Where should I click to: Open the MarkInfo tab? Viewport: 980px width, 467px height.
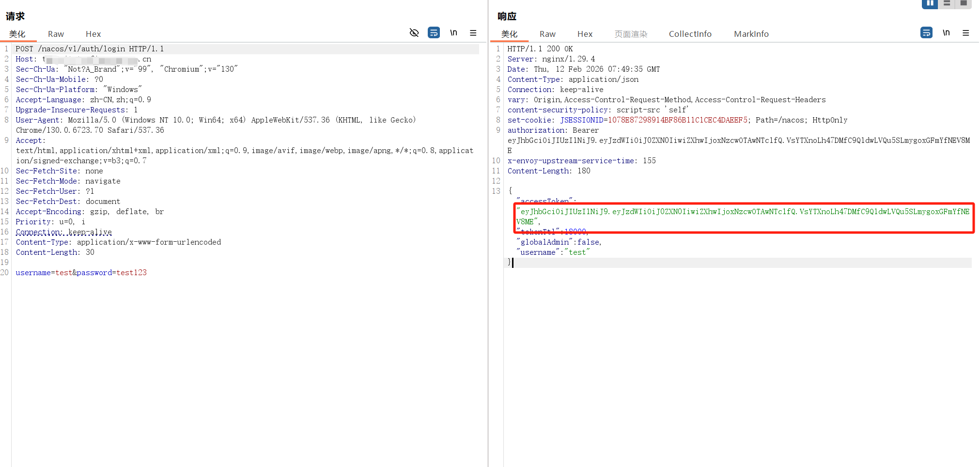751,34
